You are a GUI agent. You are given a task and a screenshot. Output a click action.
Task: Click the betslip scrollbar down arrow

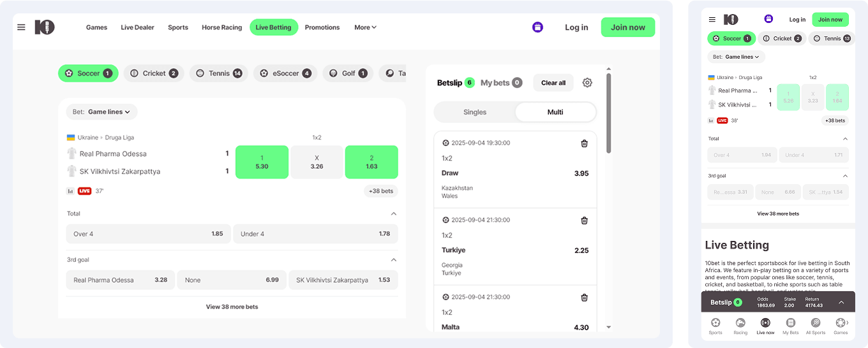click(609, 327)
